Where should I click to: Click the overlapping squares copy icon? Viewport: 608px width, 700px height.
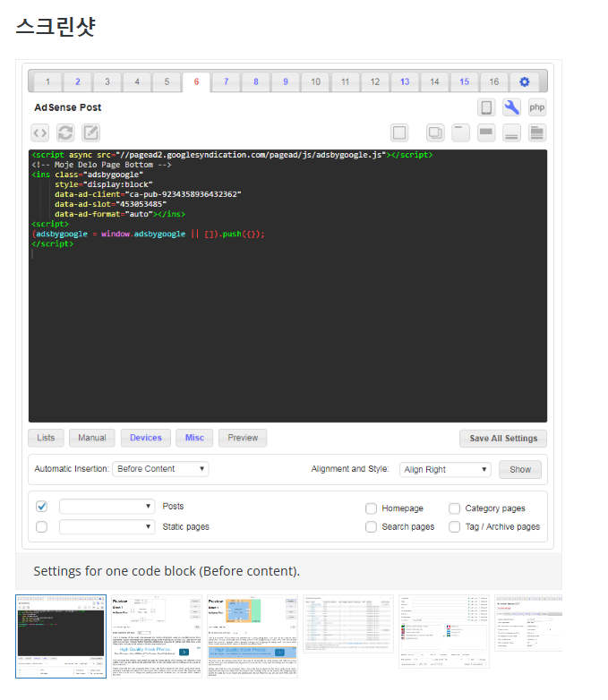[x=435, y=132]
